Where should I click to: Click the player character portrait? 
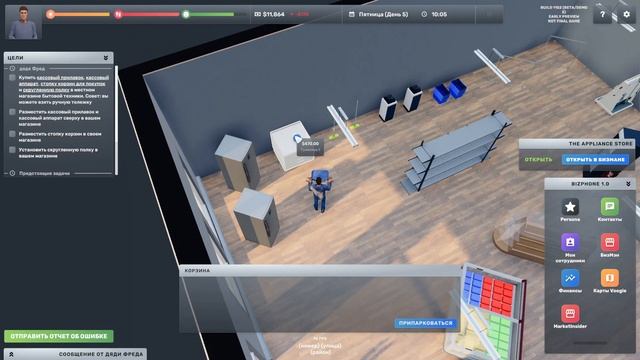(23, 22)
